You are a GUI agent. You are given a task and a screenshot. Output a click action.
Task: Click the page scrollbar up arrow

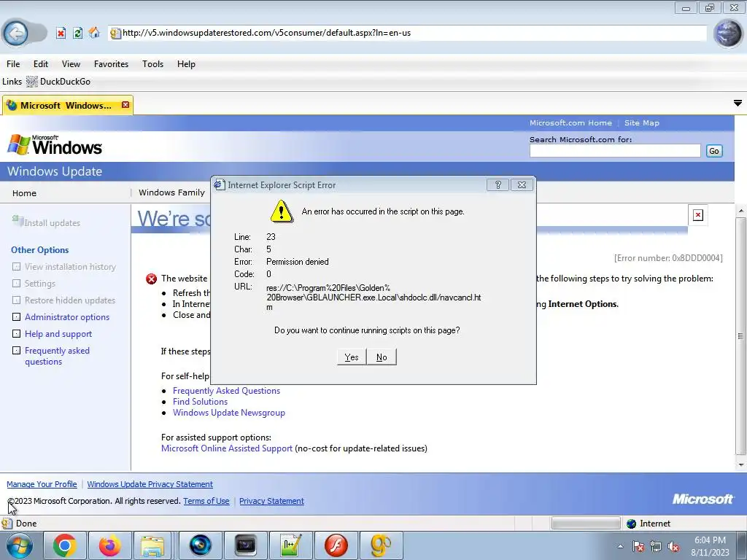740,210
